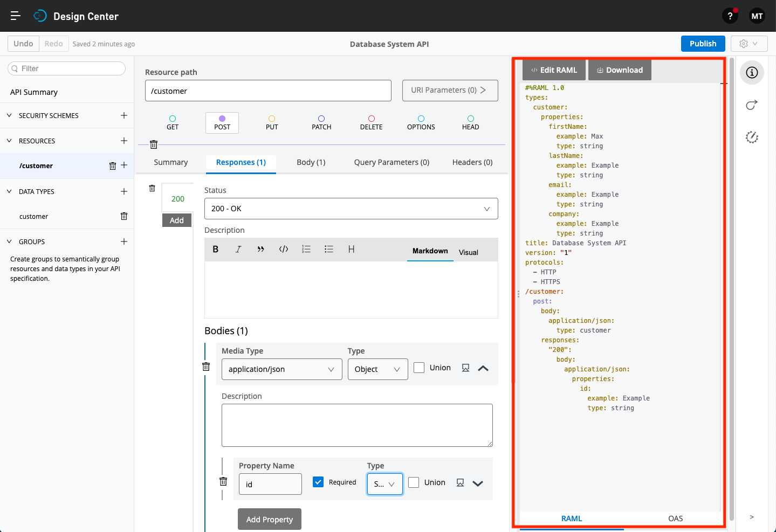Switch to the Body (1) tab

(x=311, y=162)
